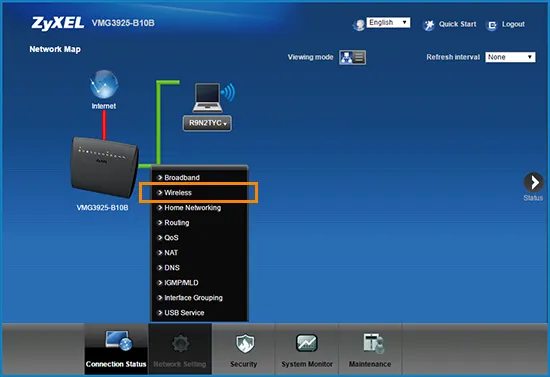Click the Logout icon
Screen dimensions: 550x377
492,25
